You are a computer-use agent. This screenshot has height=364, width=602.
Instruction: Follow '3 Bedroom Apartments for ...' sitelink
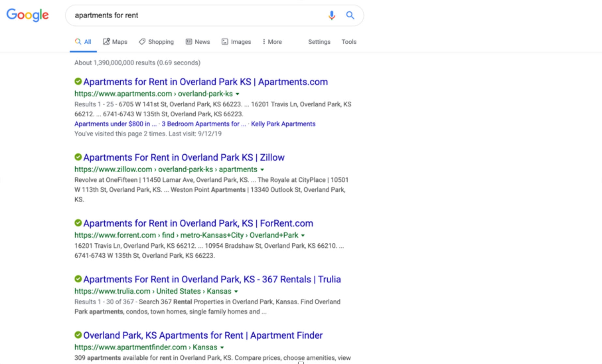(x=204, y=124)
